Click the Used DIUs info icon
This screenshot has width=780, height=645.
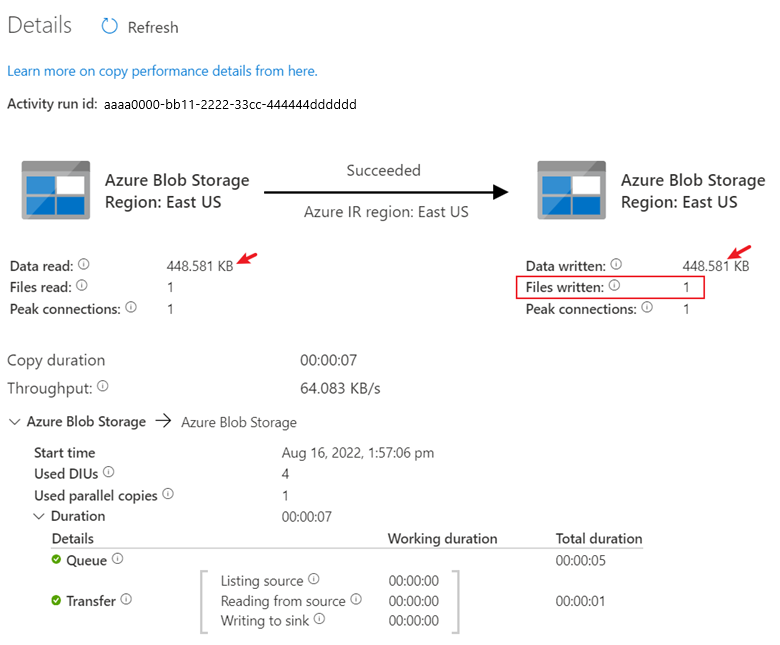click(109, 472)
